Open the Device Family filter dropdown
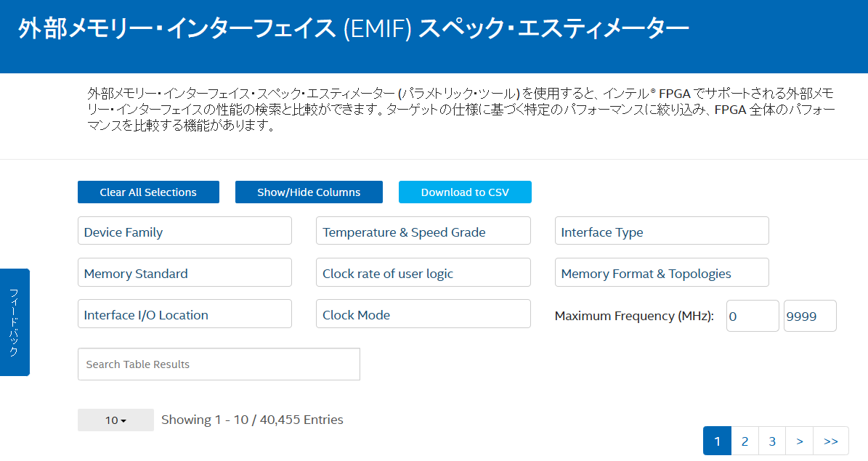The width and height of the screenshot is (868, 461). click(184, 230)
